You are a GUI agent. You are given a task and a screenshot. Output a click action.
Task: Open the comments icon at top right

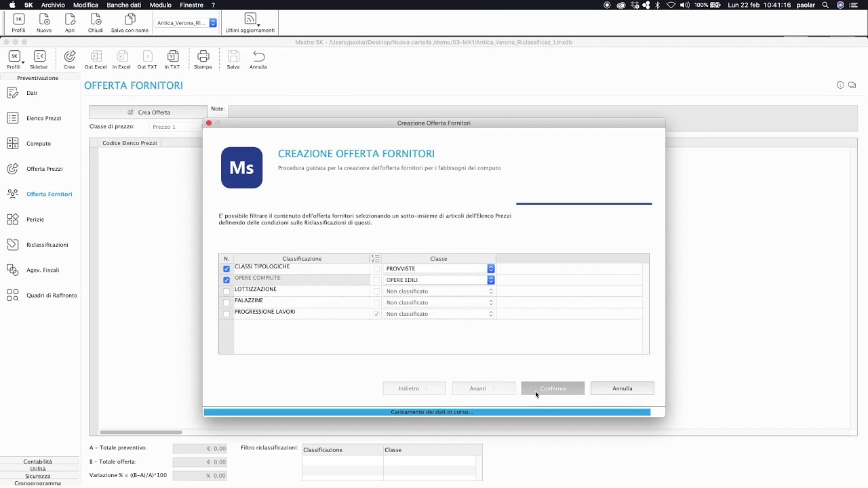[x=852, y=85]
